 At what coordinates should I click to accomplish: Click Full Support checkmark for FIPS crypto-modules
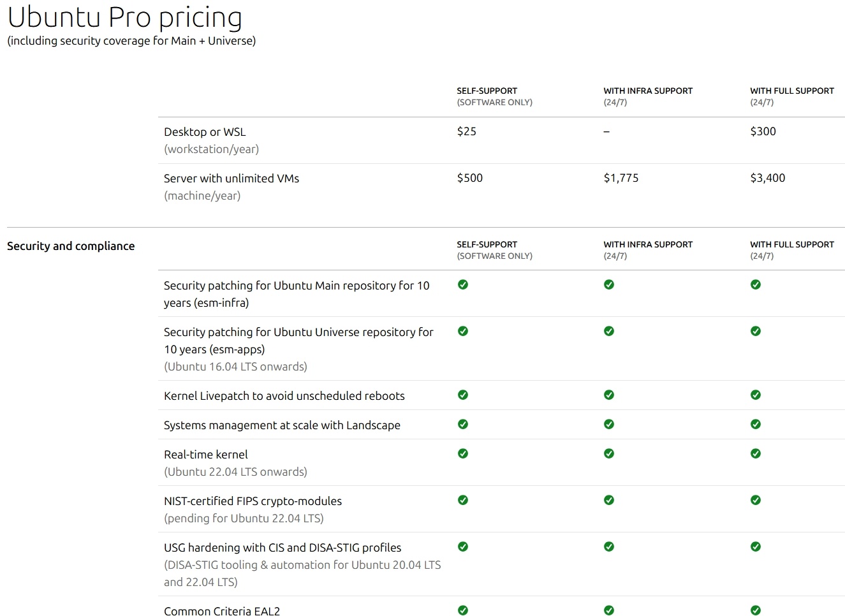coord(756,500)
